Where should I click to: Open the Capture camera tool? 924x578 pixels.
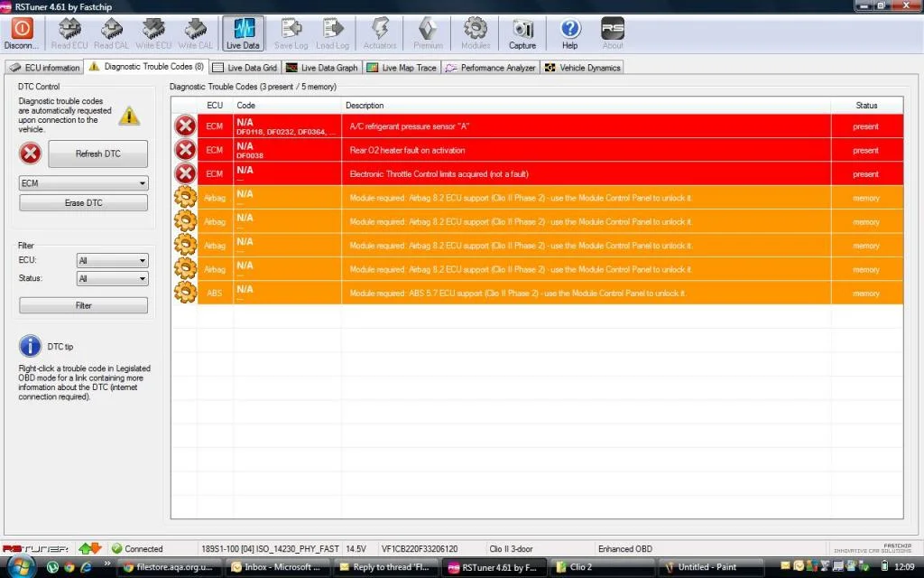click(x=522, y=29)
